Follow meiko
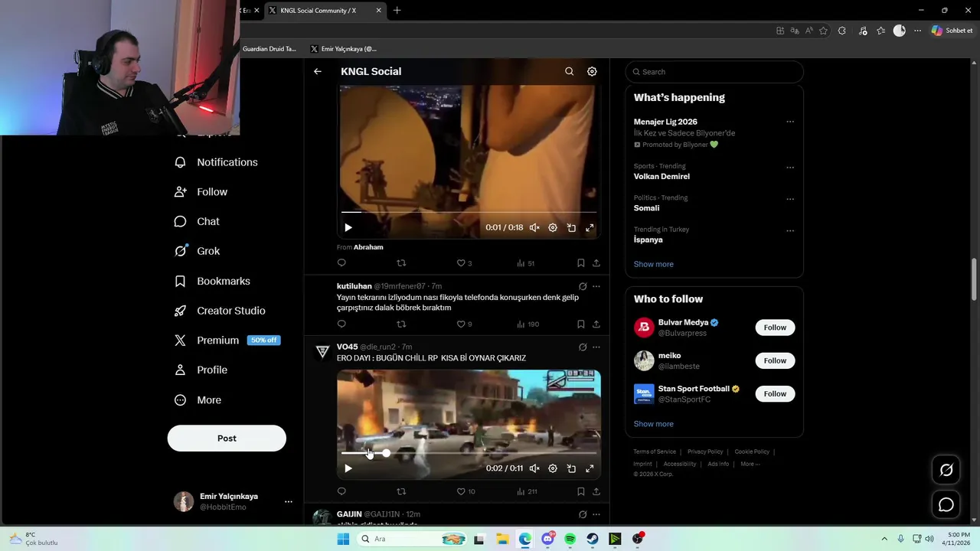The image size is (980, 551). (x=775, y=360)
